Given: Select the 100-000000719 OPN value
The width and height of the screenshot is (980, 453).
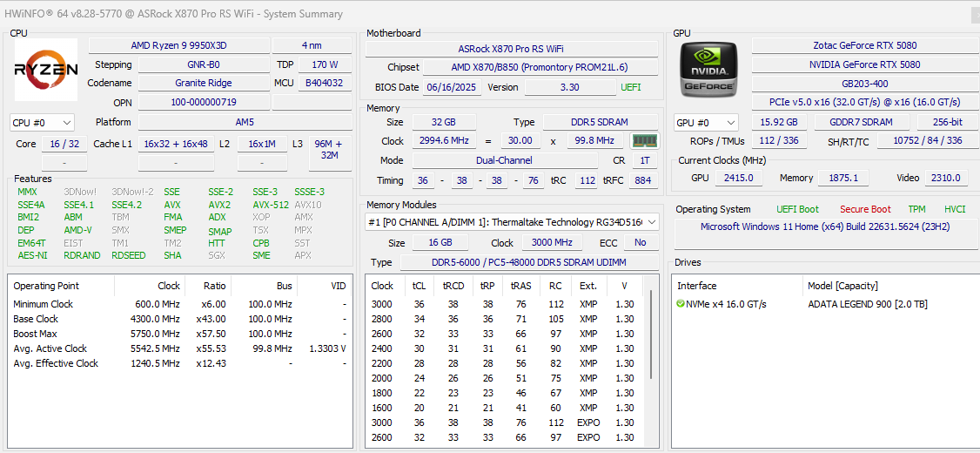Looking at the screenshot, I should [204, 102].
